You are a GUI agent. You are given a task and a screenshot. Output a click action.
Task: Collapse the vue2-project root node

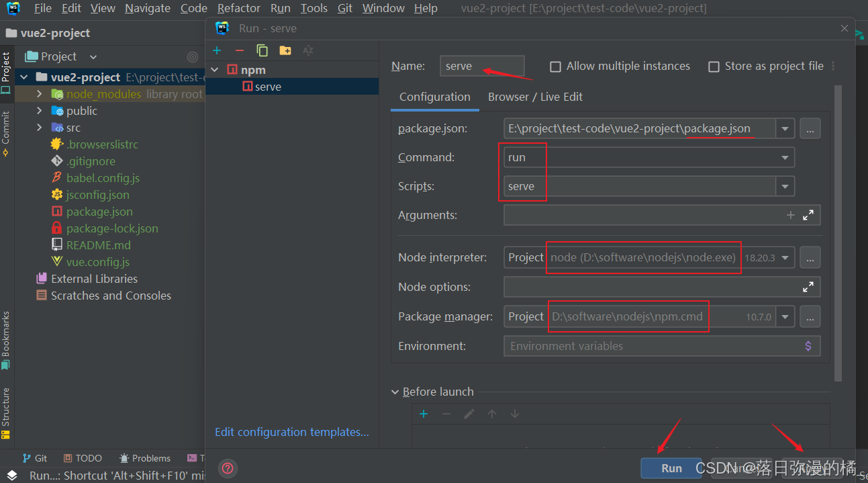click(24, 77)
